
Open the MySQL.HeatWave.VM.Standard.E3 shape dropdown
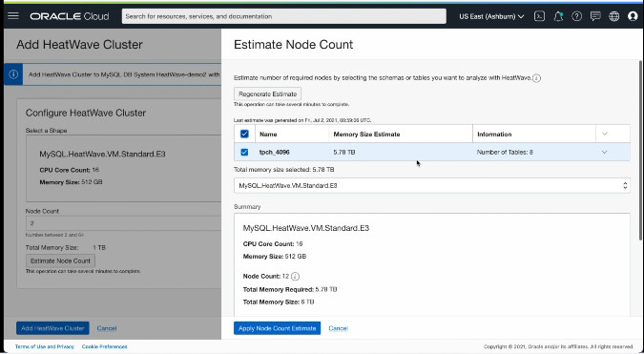point(432,186)
